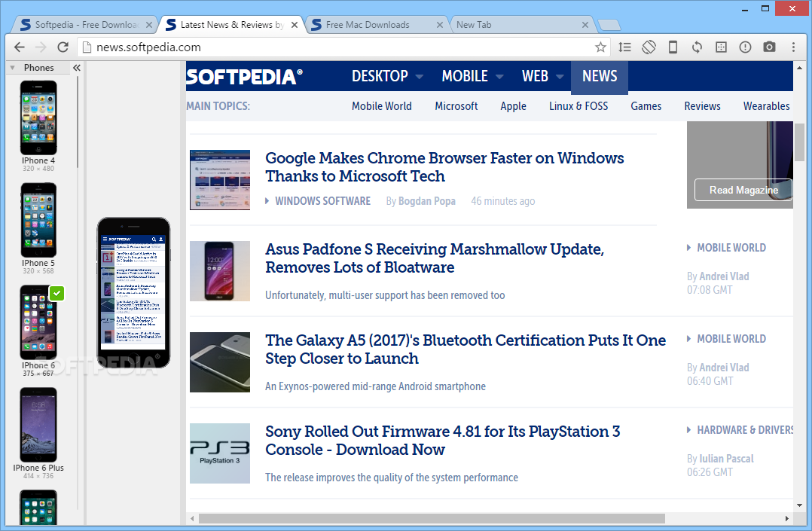The image size is (812, 531).
Task: Close the Free Mac Downloads tab
Action: coord(440,25)
